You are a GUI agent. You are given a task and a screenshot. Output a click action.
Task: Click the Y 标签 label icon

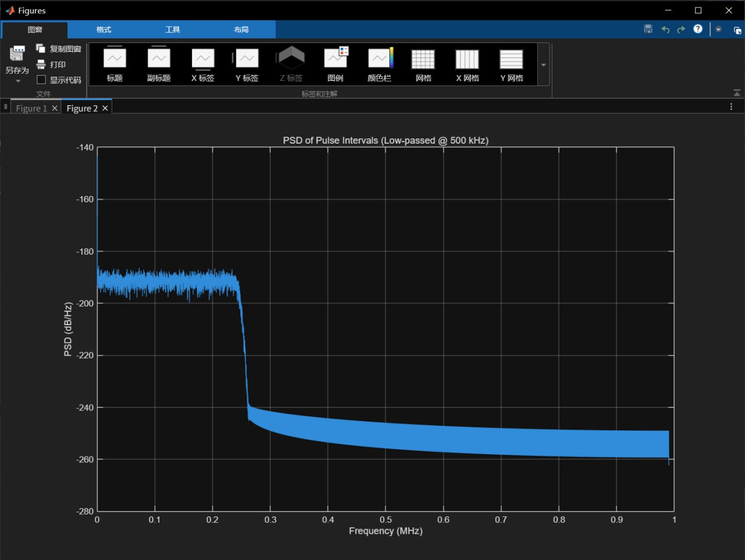(x=246, y=59)
